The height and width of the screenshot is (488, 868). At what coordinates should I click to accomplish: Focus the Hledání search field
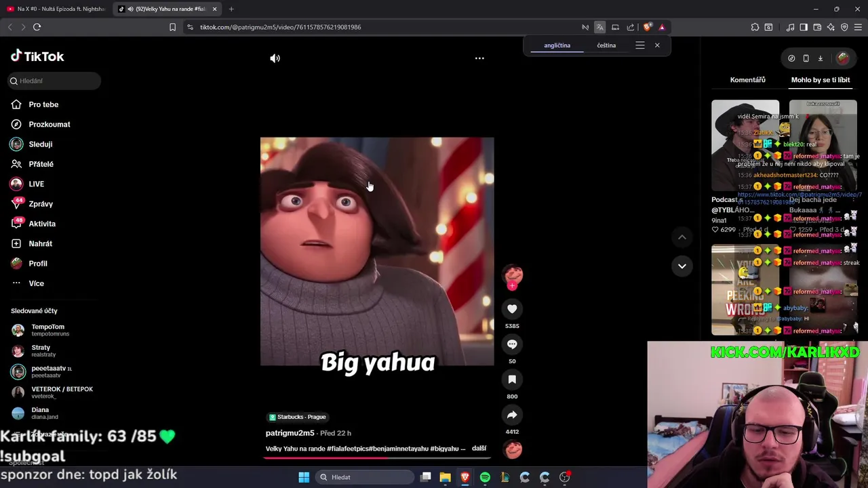click(55, 81)
